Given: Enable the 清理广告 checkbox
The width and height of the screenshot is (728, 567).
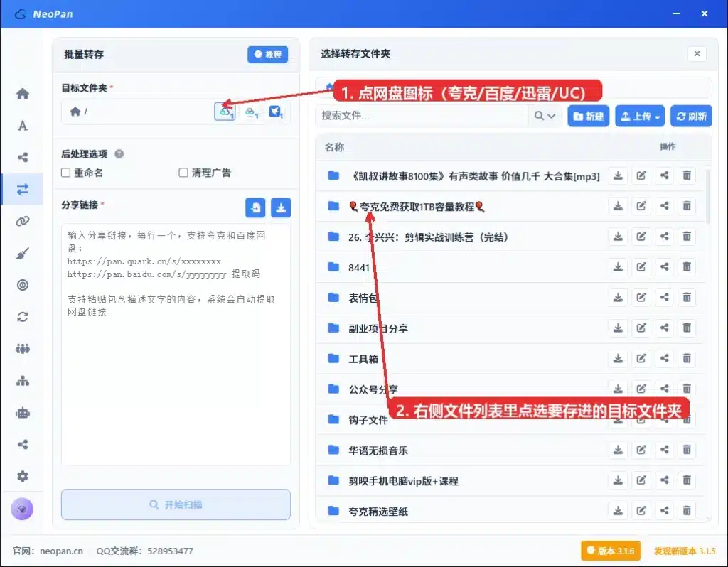Looking at the screenshot, I should click(183, 173).
